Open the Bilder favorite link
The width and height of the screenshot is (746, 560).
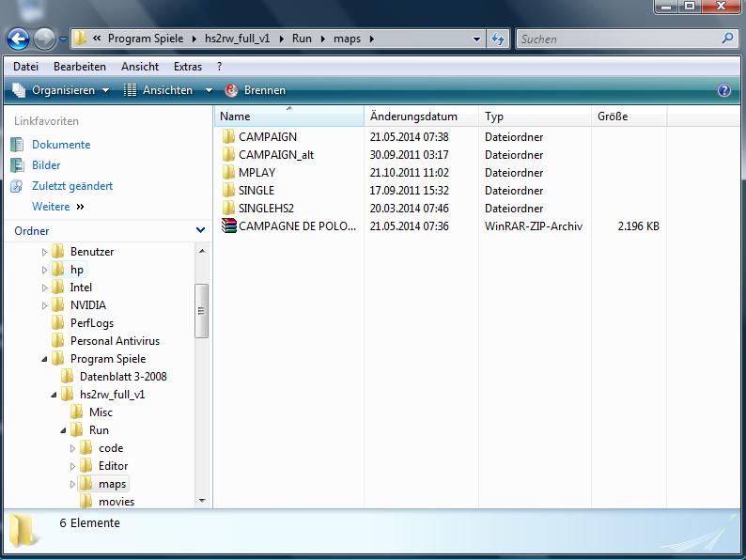tap(46, 165)
